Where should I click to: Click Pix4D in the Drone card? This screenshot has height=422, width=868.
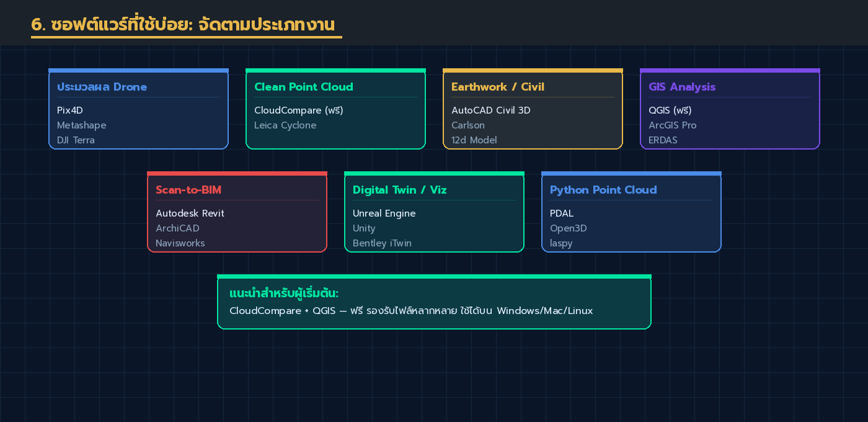70,110
